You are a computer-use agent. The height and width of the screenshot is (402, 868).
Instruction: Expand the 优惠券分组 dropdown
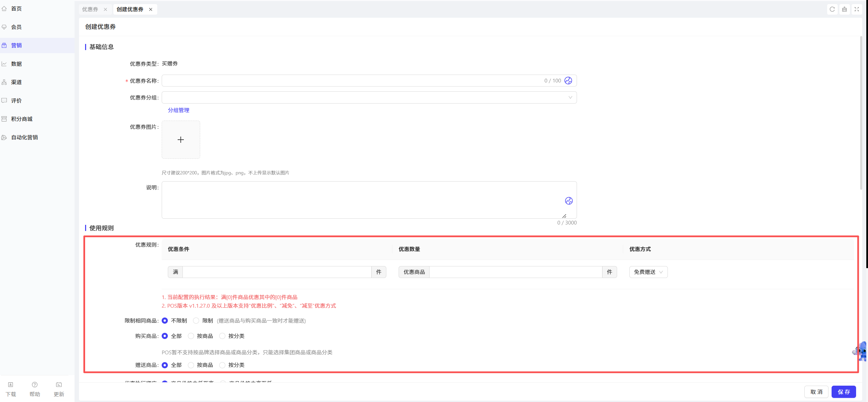pos(369,97)
